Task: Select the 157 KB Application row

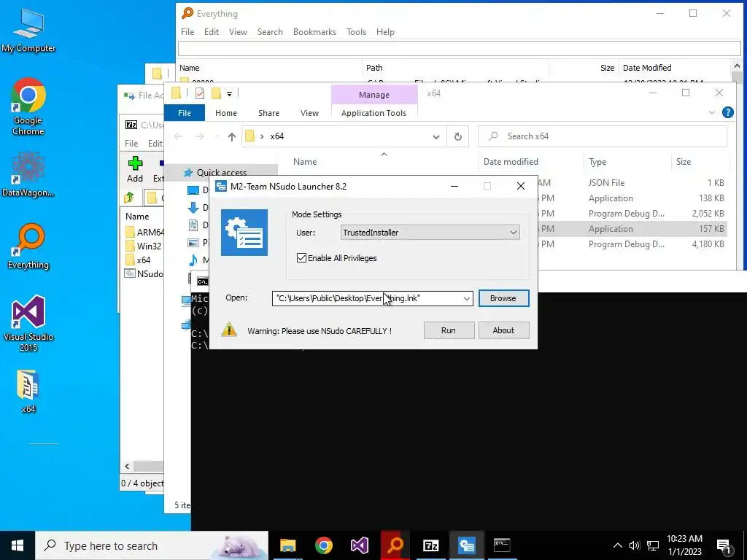Action: pyautogui.click(x=632, y=228)
